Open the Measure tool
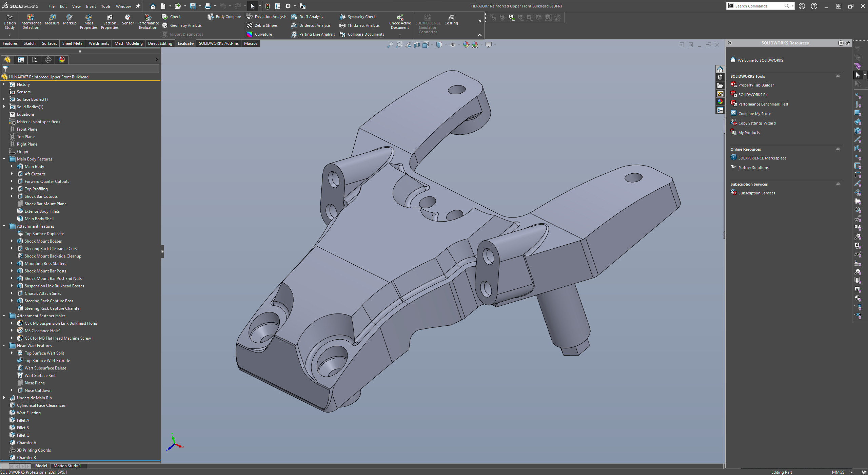 52,20
